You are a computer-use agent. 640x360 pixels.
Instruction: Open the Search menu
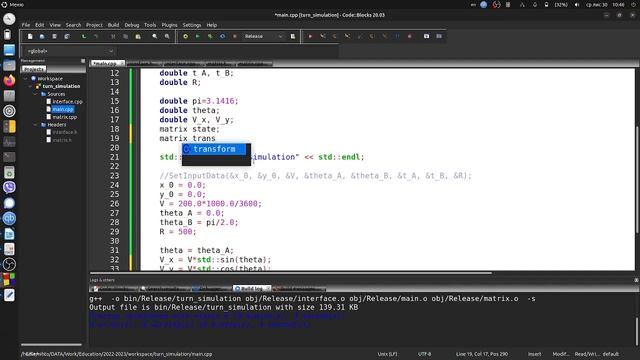(73, 25)
